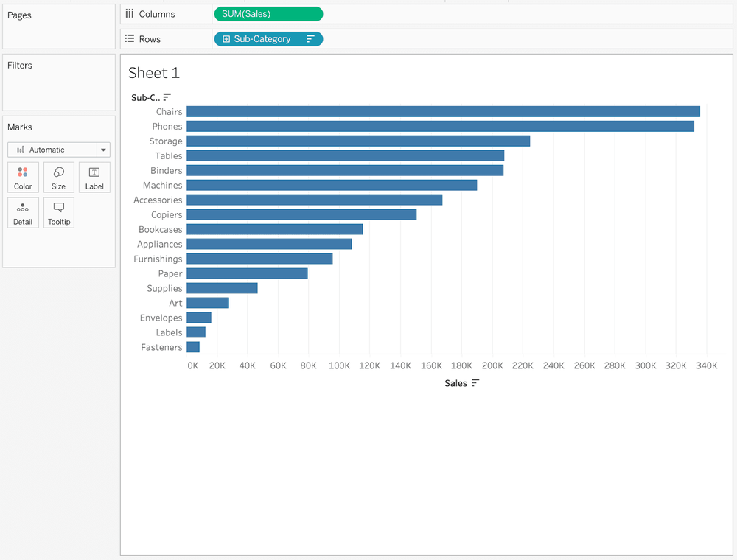Click the Fasteners row label
Screen dimensions: 737x560
[161, 347]
